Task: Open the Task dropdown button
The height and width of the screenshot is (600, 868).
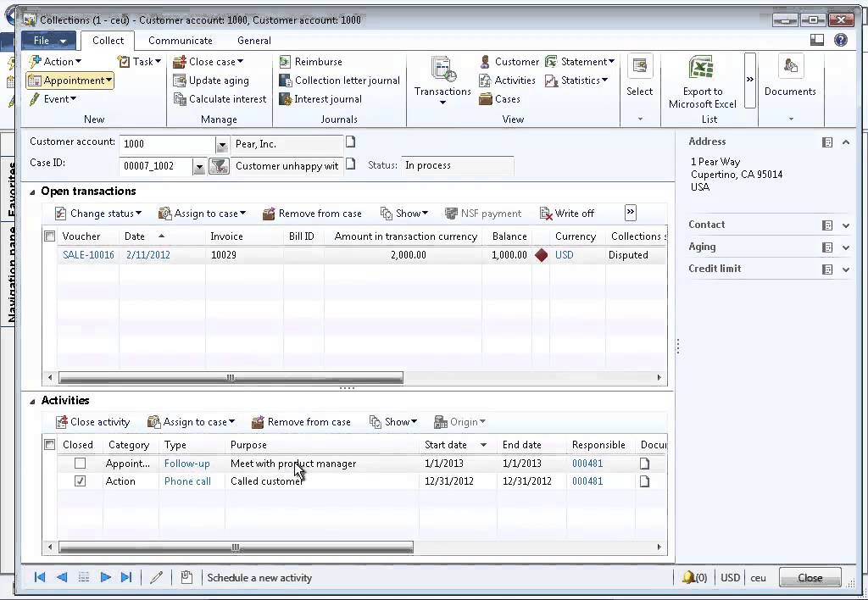Action: pyautogui.click(x=140, y=61)
